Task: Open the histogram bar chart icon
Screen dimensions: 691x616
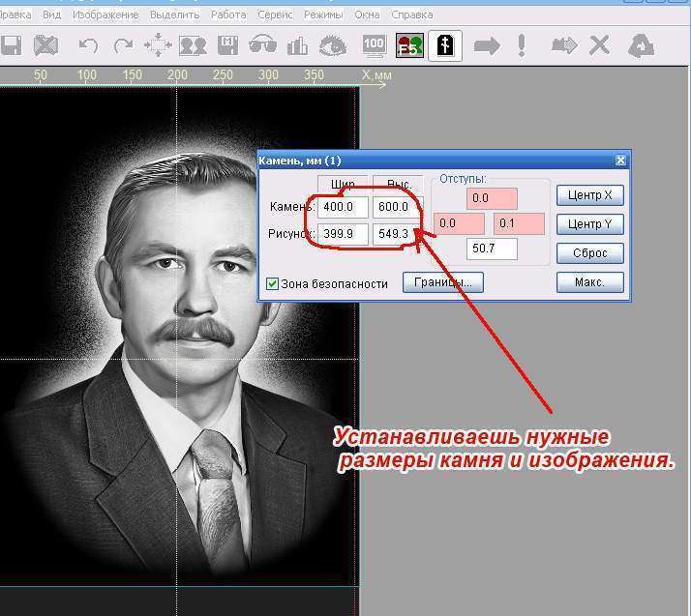Action: pos(297,45)
